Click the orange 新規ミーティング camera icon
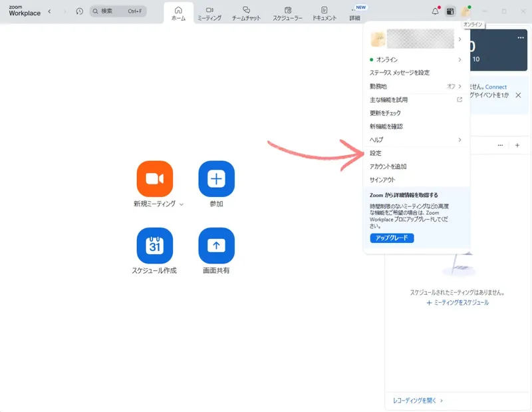The width and height of the screenshot is (532, 412). point(154,178)
